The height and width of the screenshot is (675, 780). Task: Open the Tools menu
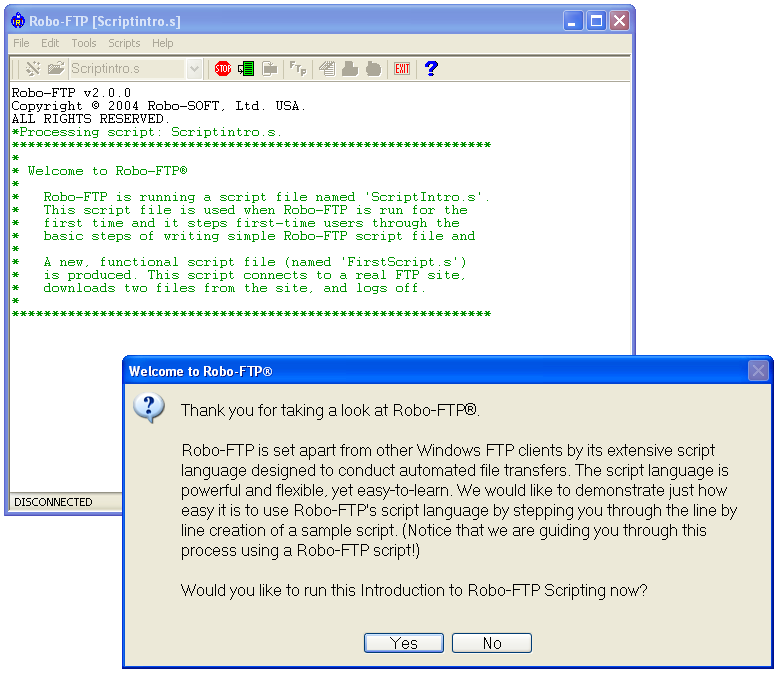point(84,43)
